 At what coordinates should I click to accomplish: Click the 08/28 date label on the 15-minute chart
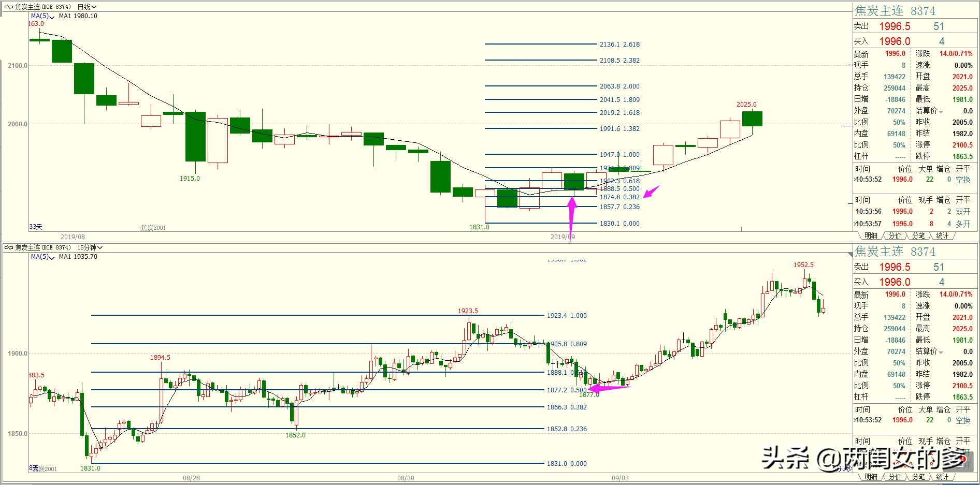191,478
